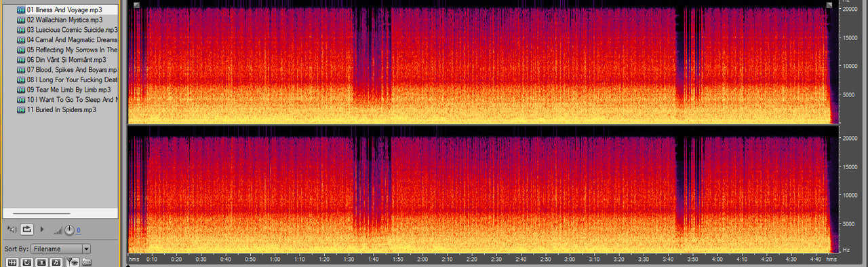Click the full path folder icon
This screenshot has height=267, width=868.
[86, 262]
